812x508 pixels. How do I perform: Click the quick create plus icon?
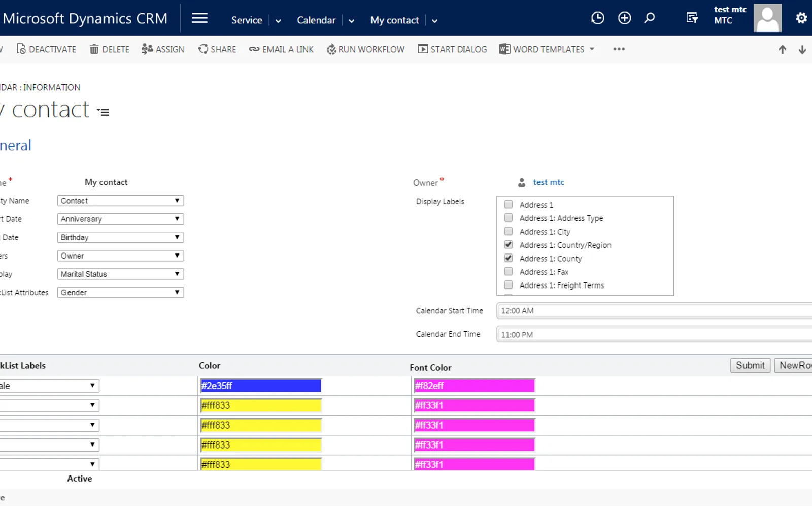coord(625,18)
